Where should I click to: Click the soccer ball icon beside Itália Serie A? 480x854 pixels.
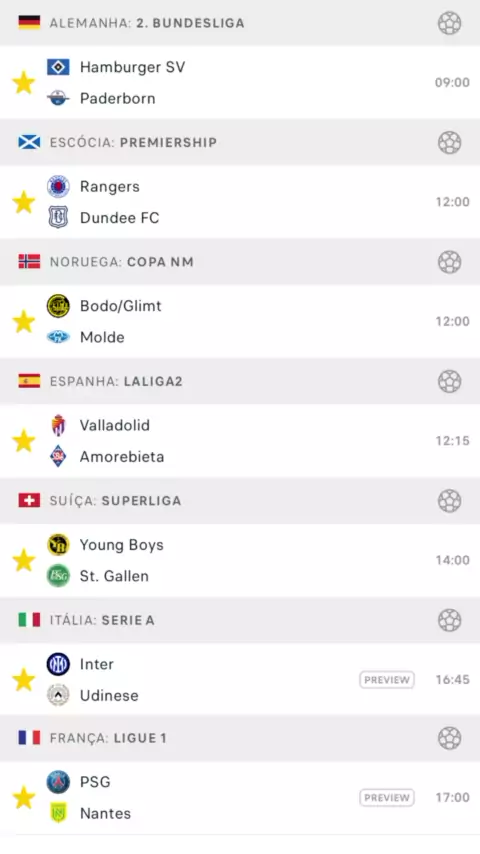(449, 620)
